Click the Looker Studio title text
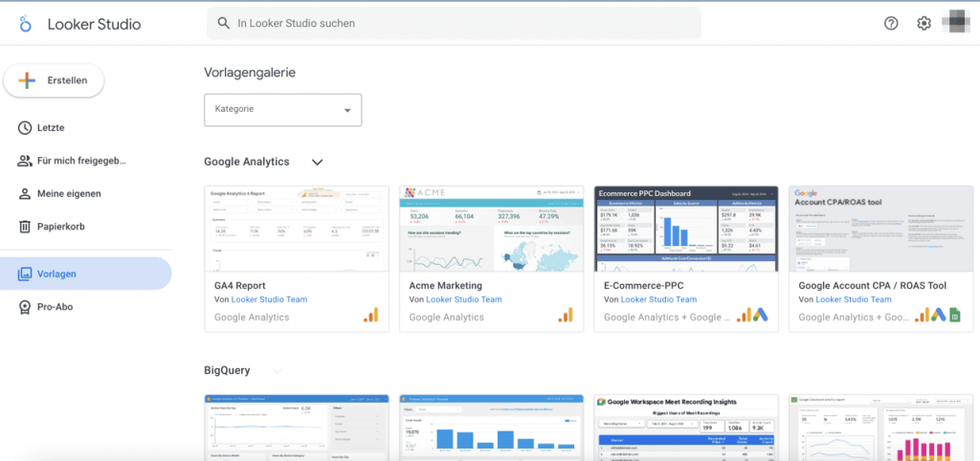The height and width of the screenshot is (461, 980). [95, 24]
